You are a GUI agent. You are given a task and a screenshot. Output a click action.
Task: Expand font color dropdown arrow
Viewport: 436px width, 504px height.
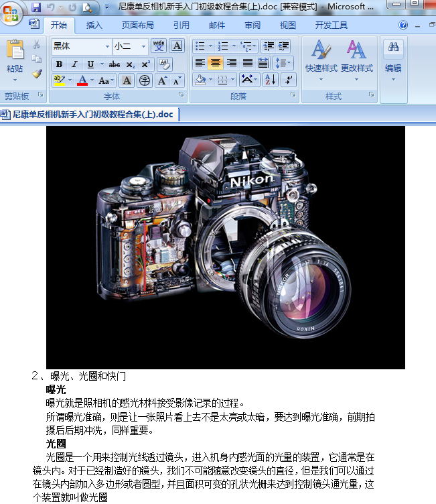coord(92,80)
